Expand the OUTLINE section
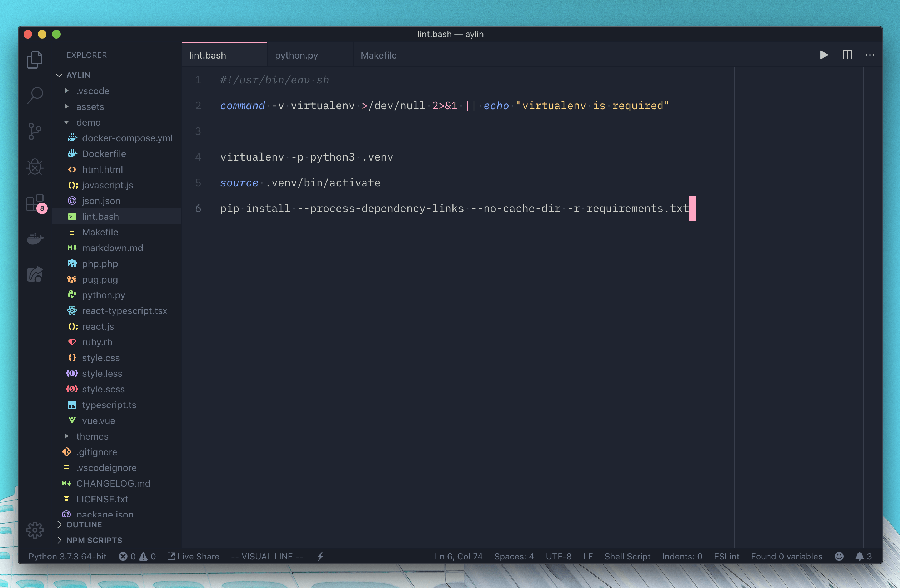The width and height of the screenshot is (900, 588). [x=84, y=524]
